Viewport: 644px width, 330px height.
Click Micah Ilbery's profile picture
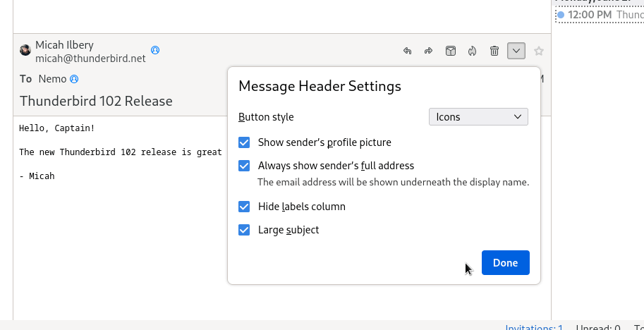[x=25, y=50]
